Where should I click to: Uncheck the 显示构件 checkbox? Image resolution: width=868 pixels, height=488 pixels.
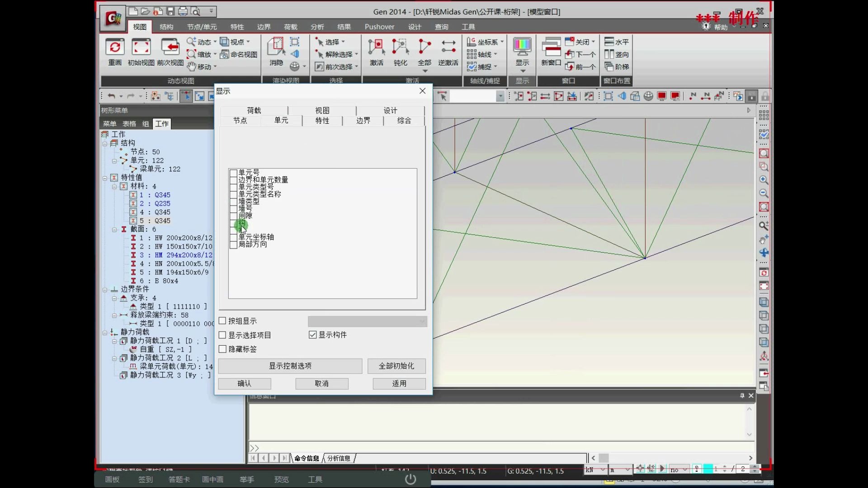click(x=312, y=334)
